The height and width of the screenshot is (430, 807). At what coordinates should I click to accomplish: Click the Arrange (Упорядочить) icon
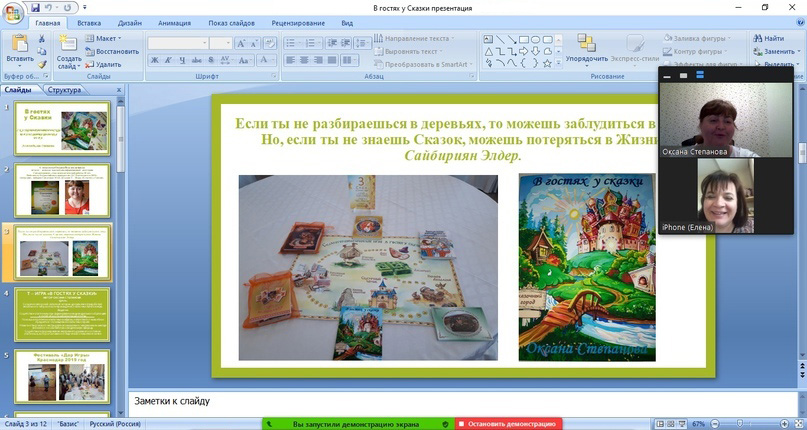[586, 43]
